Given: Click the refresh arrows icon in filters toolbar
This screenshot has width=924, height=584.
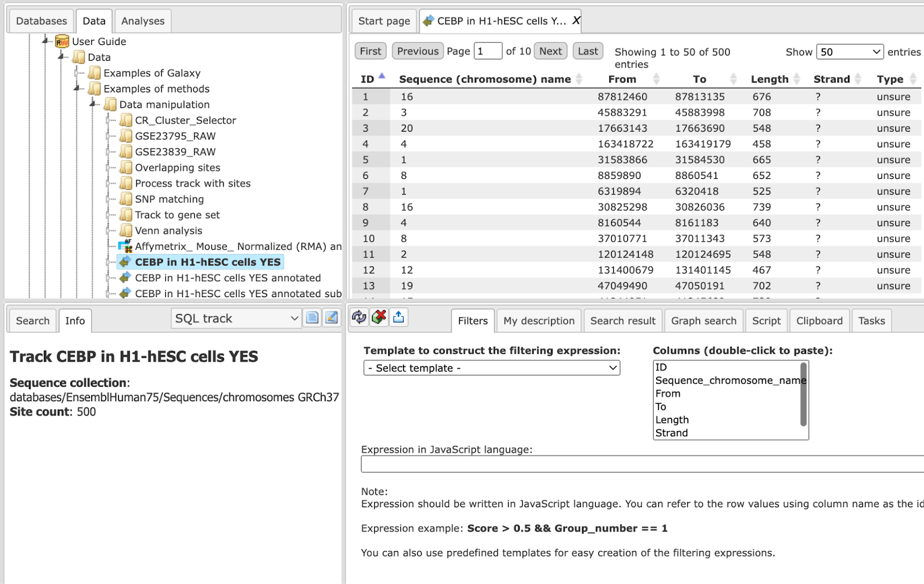Looking at the screenshot, I should click(x=359, y=317).
